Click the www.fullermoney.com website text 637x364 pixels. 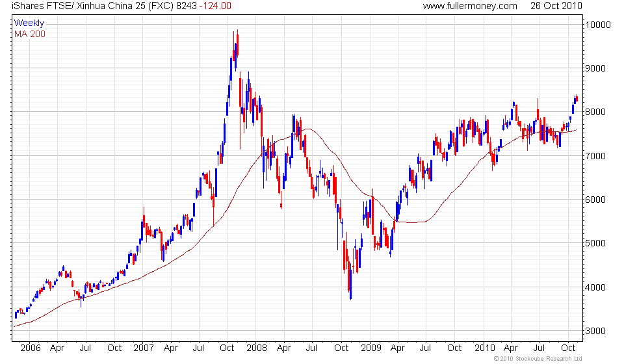(469, 6)
